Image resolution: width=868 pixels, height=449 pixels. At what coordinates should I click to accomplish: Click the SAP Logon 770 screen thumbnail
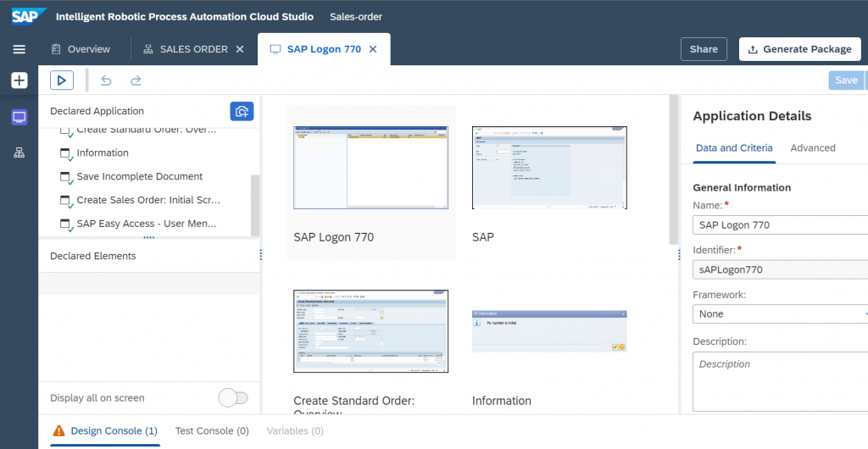point(371,168)
